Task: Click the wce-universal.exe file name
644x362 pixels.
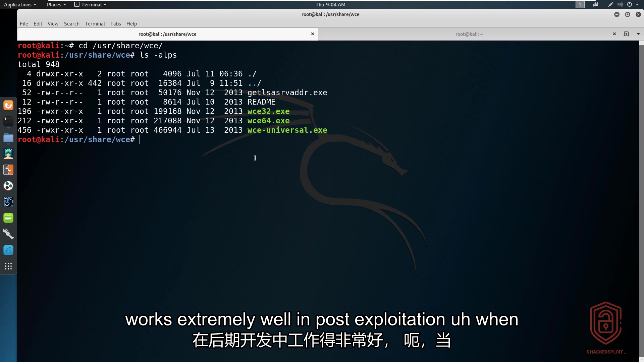Action: pyautogui.click(x=287, y=130)
